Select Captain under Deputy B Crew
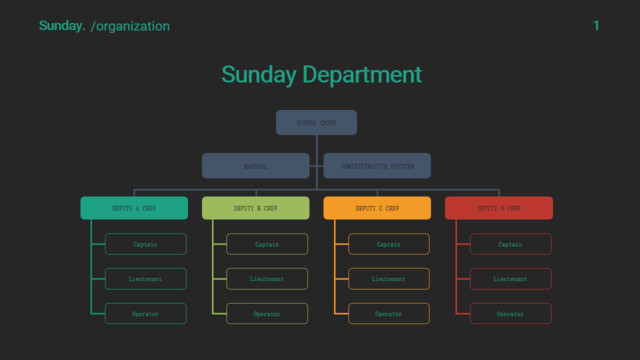 [x=267, y=244]
